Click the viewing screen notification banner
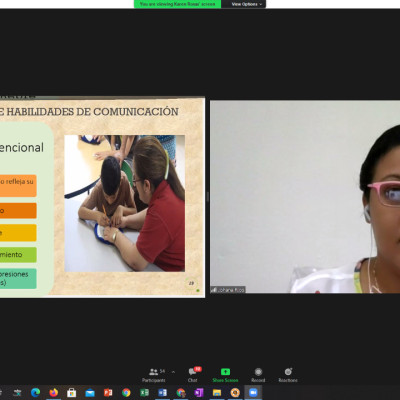The height and width of the screenshot is (400, 400). [177, 4]
